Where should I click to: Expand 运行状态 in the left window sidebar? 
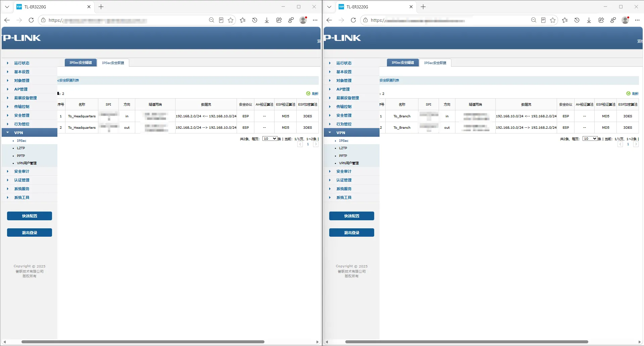(21, 63)
